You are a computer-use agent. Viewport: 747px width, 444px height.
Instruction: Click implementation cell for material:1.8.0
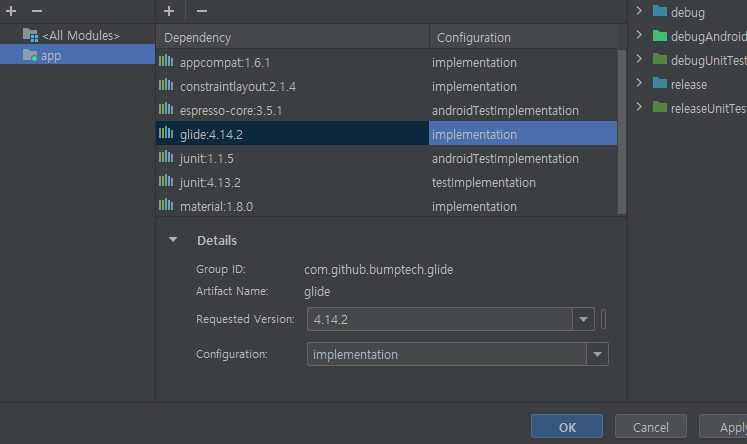(523, 206)
